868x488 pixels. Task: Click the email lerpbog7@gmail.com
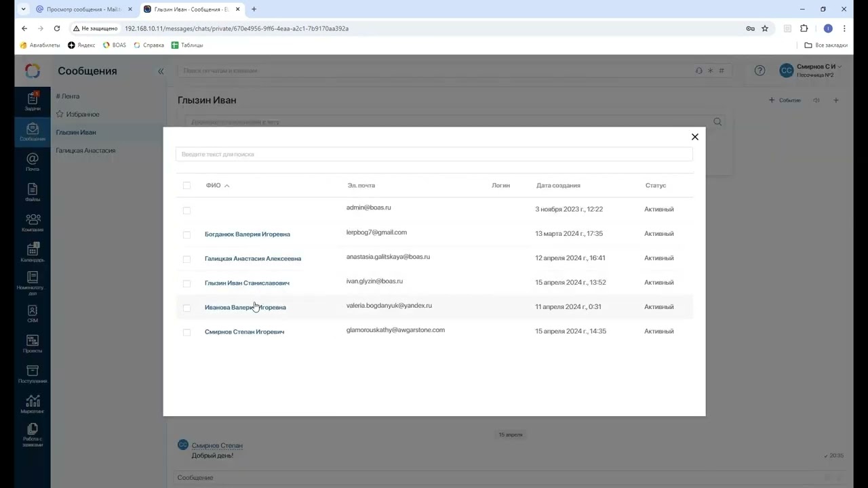[x=376, y=232]
